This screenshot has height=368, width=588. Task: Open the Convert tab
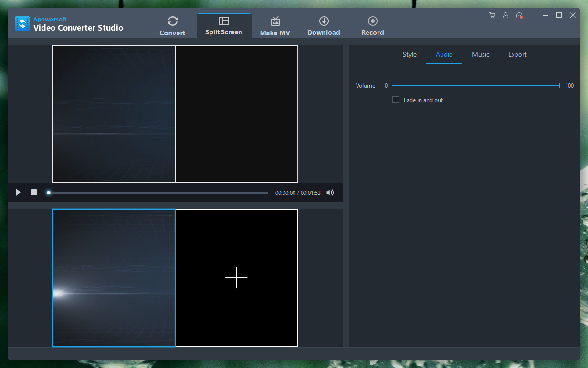tap(172, 26)
